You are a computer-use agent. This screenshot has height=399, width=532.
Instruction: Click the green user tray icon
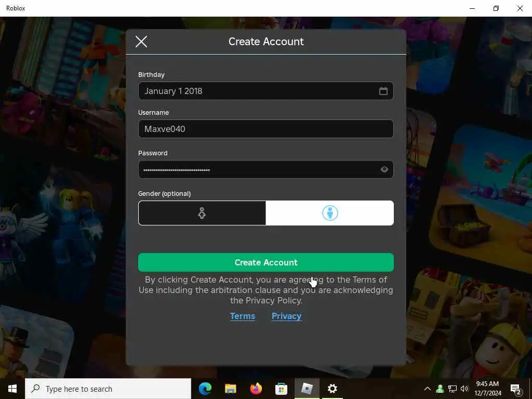pos(440,389)
